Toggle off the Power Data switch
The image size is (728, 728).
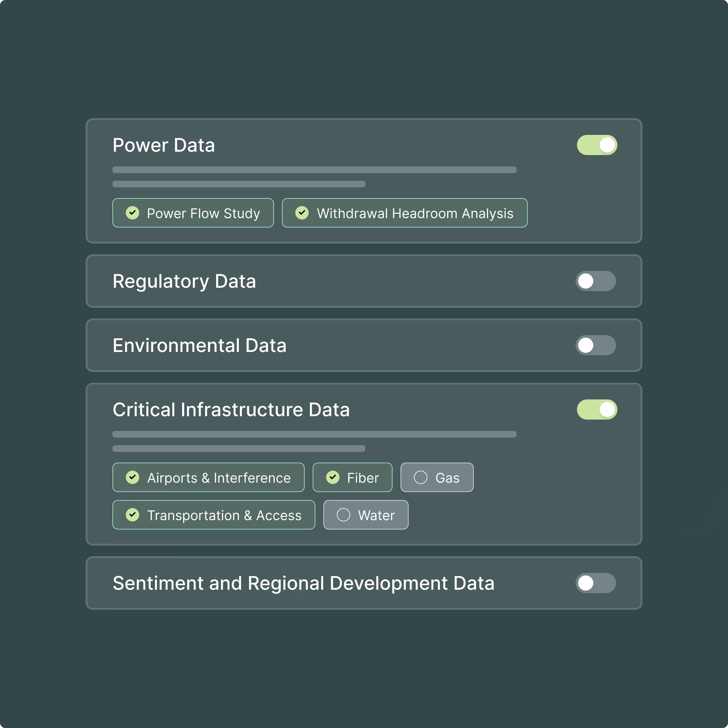[x=597, y=145]
